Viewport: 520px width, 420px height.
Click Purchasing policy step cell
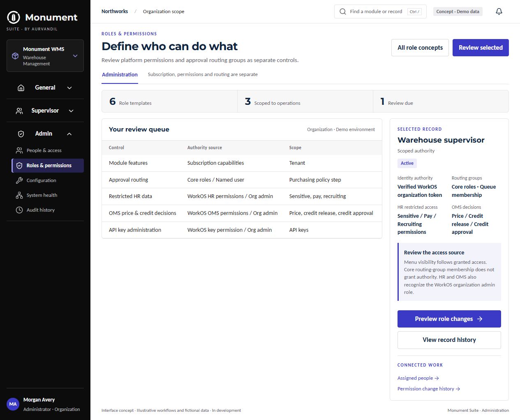(315, 180)
